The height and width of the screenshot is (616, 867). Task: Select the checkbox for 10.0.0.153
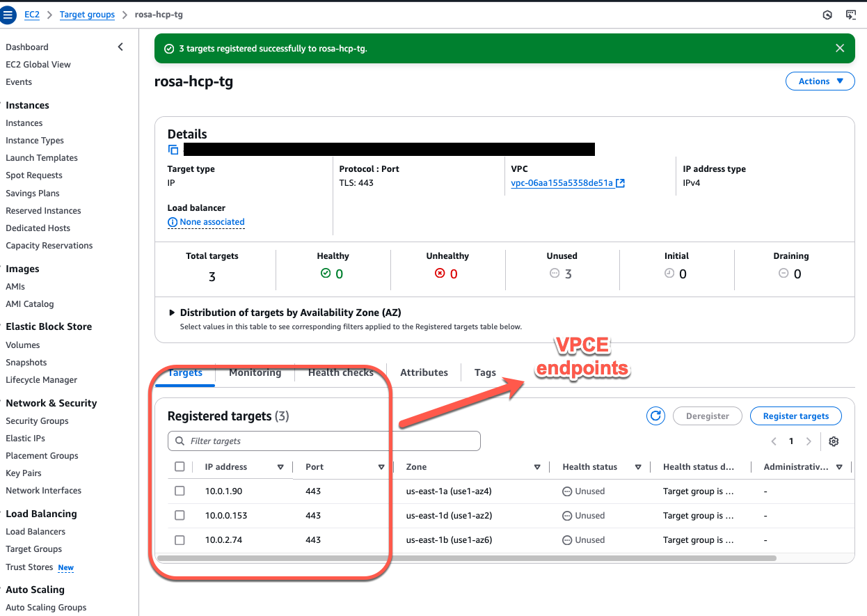point(180,516)
